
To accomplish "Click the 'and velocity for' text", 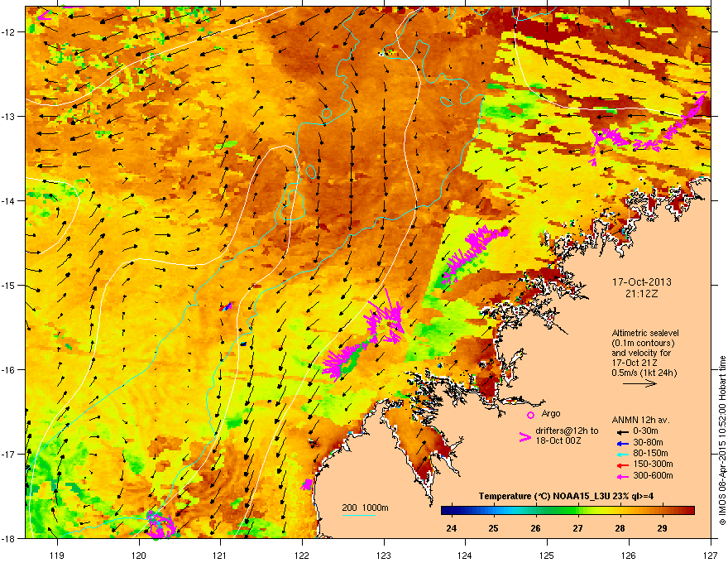I will click(641, 353).
